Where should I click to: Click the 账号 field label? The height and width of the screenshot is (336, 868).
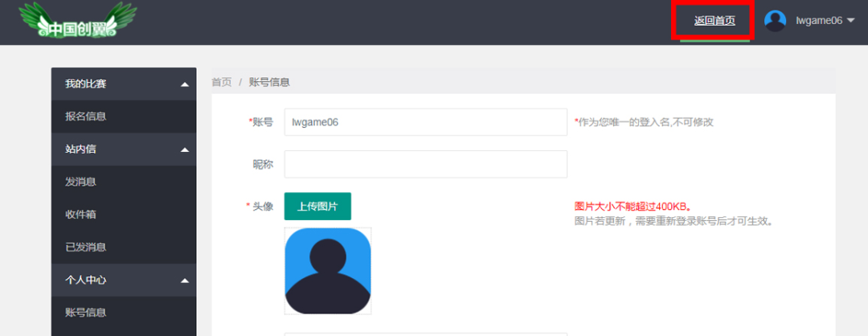point(261,122)
